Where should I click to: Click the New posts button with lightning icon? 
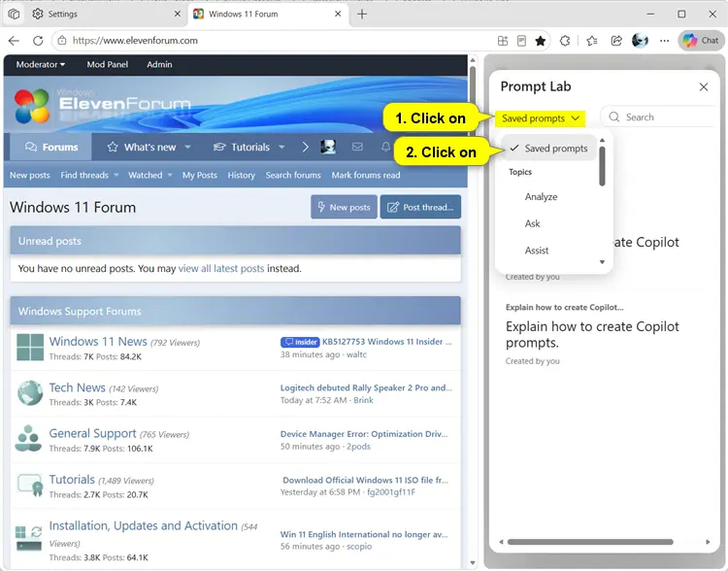tap(344, 207)
